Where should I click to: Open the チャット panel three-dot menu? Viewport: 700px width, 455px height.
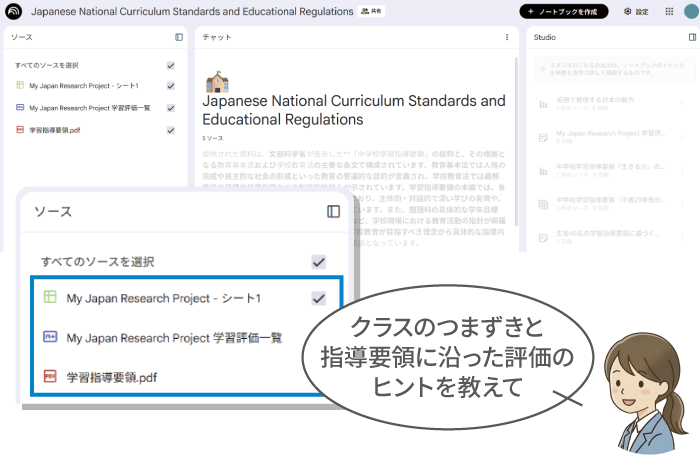(507, 37)
